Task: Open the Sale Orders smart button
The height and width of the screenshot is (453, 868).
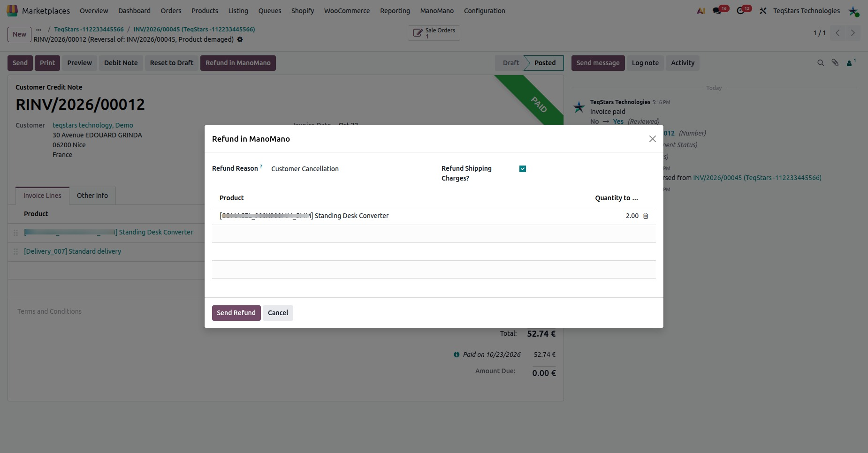Action: (434, 33)
